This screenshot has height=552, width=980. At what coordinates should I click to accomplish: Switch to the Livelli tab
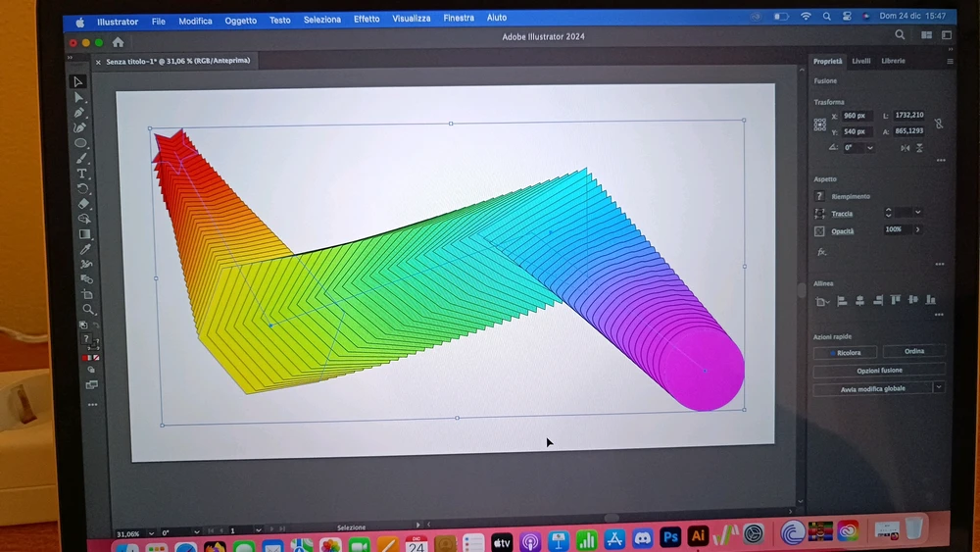pyautogui.click(x=860, y=61)
